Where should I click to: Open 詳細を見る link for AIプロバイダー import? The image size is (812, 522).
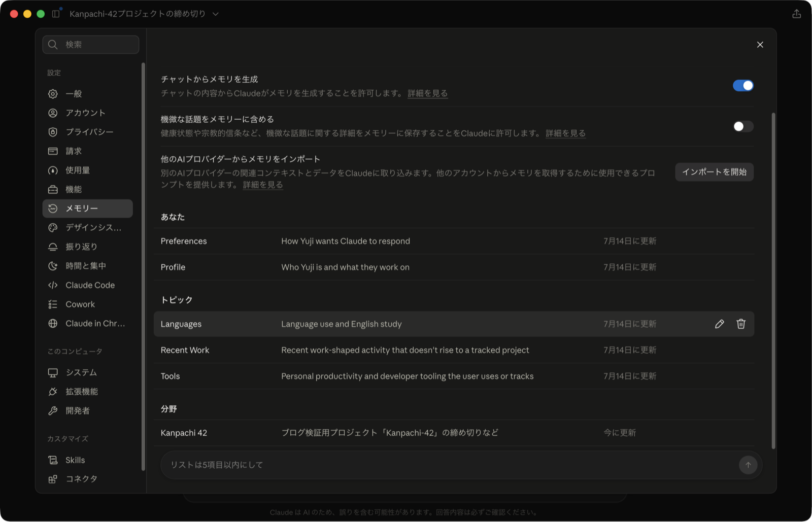click(x=263, y=185)
